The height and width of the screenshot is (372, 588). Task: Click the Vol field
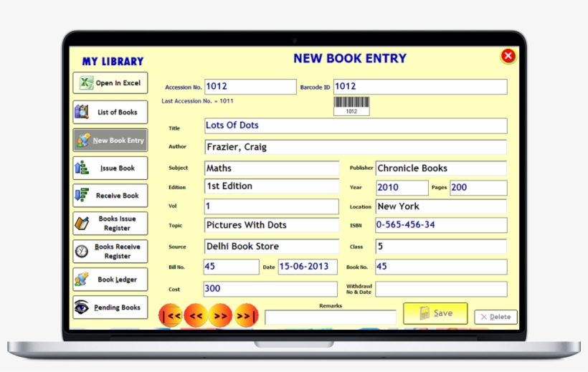tap(272, 206)
